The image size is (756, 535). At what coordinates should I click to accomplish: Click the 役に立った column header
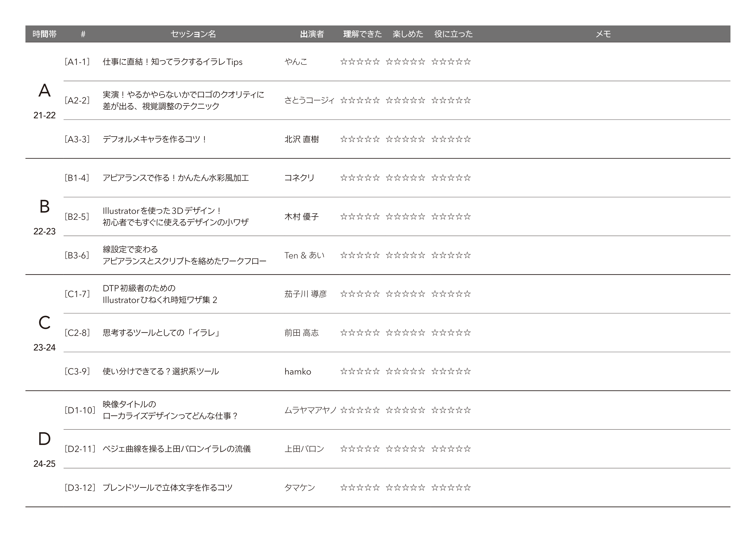click(x=453, y=34)
